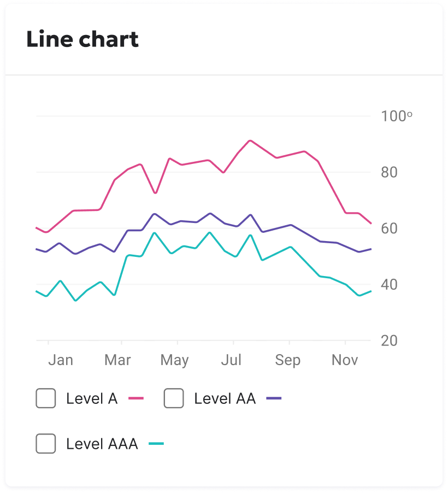Select the 'Nov' axis label
This screenshot has width=448, height=493.
(345, 360)
